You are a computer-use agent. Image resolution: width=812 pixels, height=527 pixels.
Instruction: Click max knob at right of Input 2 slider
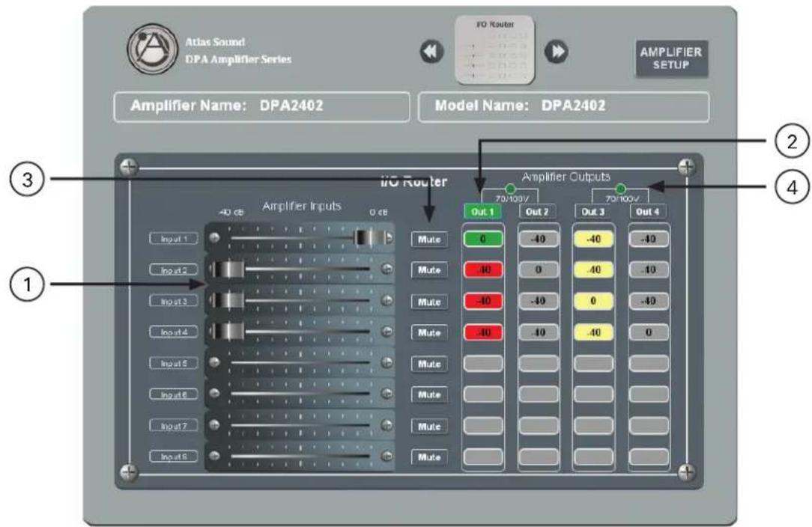point(387,269)
